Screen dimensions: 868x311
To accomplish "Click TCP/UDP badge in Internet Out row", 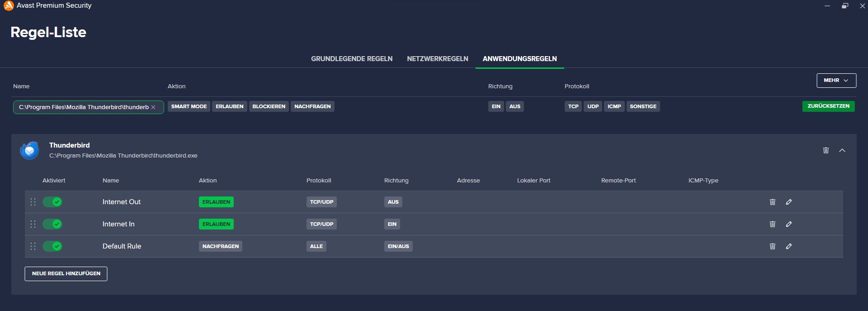I will (321, 202).
